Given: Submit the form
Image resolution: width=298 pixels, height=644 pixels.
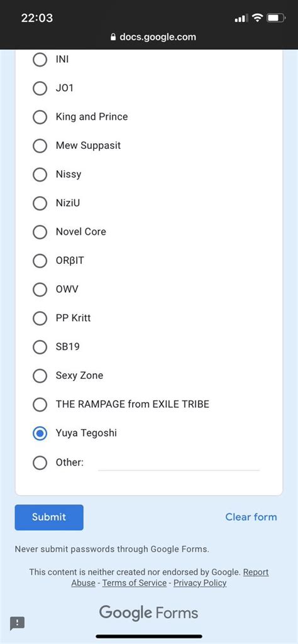Looking at the screenshot, I should [x=49, y=517].
